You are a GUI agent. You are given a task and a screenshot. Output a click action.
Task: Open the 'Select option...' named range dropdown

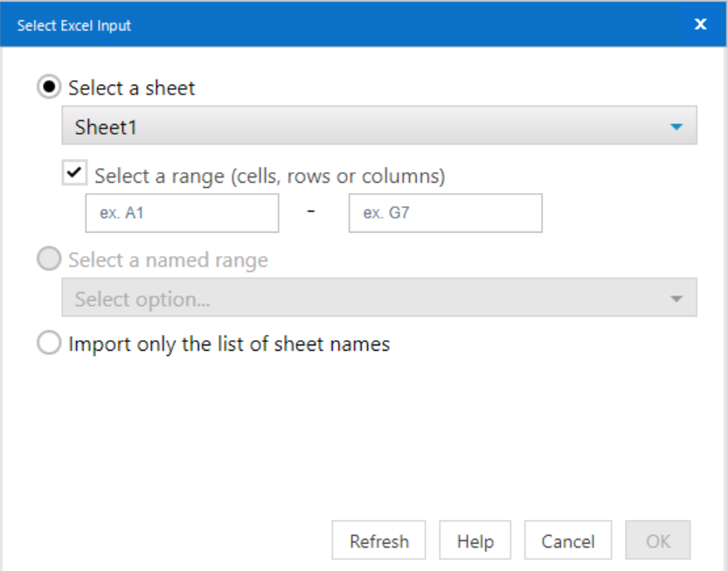click(367, 298)
